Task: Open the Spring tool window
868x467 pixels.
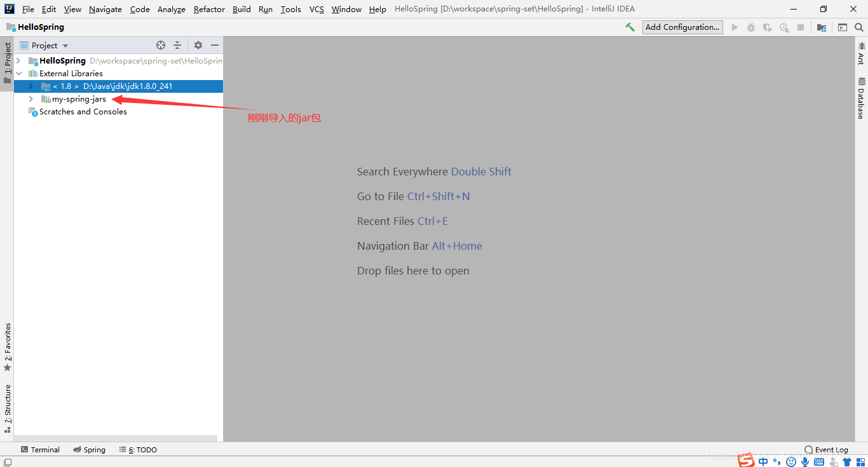Action: (x=89, y=449)
